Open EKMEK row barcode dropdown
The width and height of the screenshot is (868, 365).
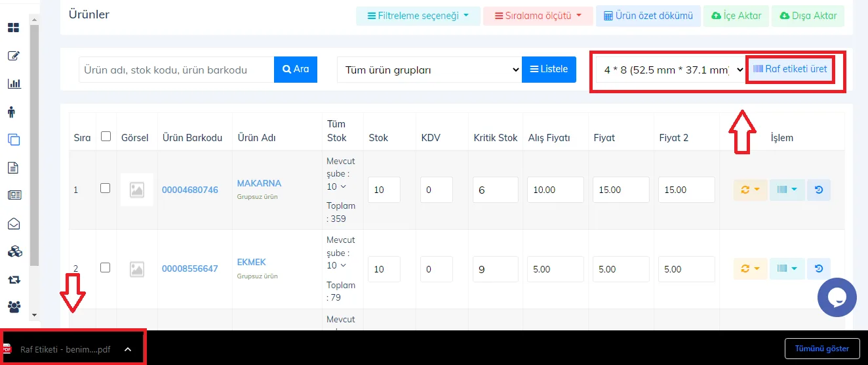(x=787, y=268)
